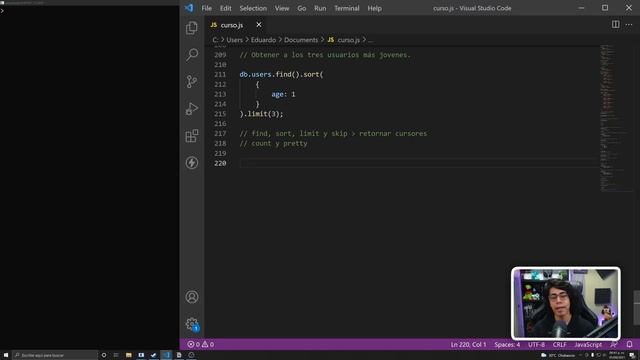Open the File menu
This screenshot has width=640, height=360.
coord(207,8)
